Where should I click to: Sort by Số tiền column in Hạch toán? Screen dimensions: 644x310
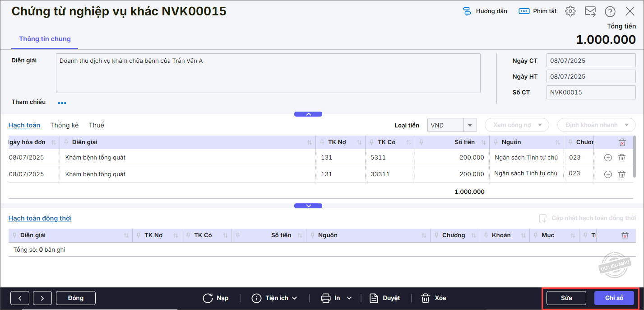click(483, 142)
